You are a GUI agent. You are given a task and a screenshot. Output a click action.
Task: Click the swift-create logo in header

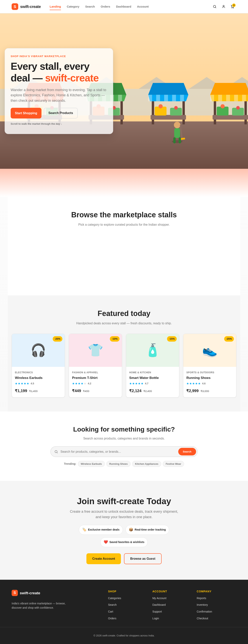click(26, 7)
